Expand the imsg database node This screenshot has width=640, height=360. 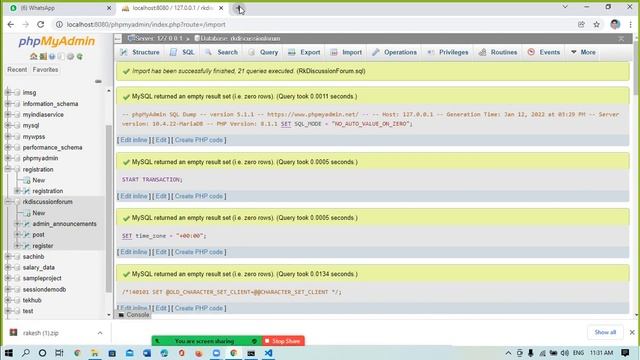[8, 93]
